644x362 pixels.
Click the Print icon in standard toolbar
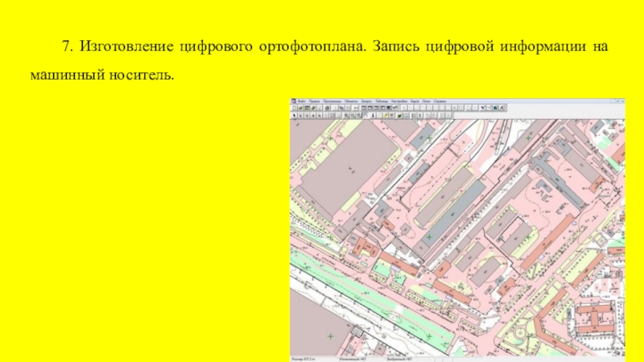click(327, 108)
